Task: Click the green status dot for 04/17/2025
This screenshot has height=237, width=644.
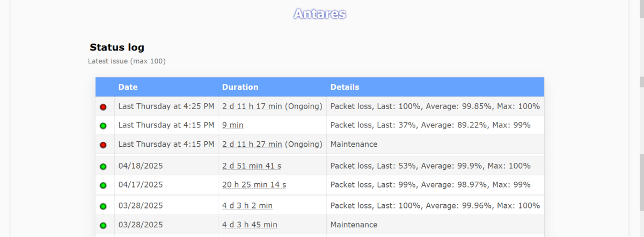Action: click(x=103, y=185)
